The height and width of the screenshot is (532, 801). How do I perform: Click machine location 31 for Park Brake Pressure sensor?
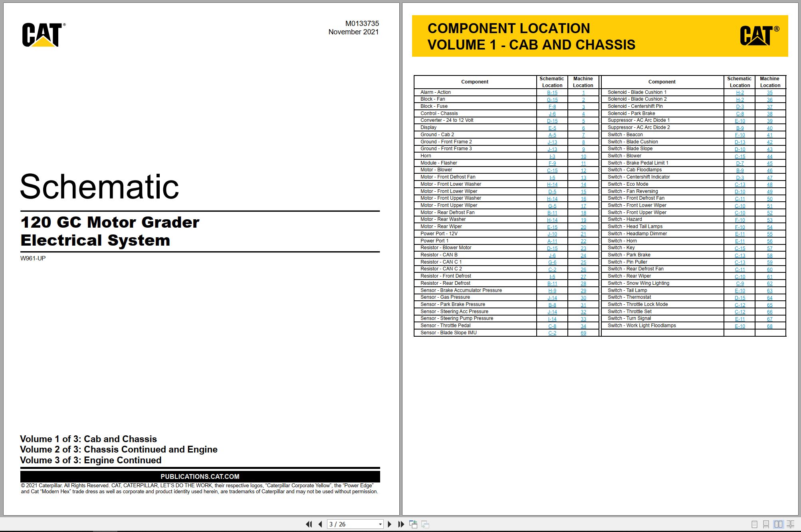pyautogui.click(x=583, y=305)
